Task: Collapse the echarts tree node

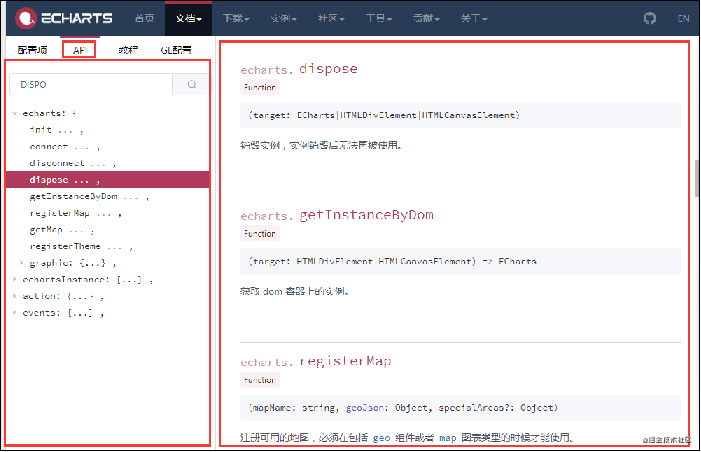Action: pos(14,114)
